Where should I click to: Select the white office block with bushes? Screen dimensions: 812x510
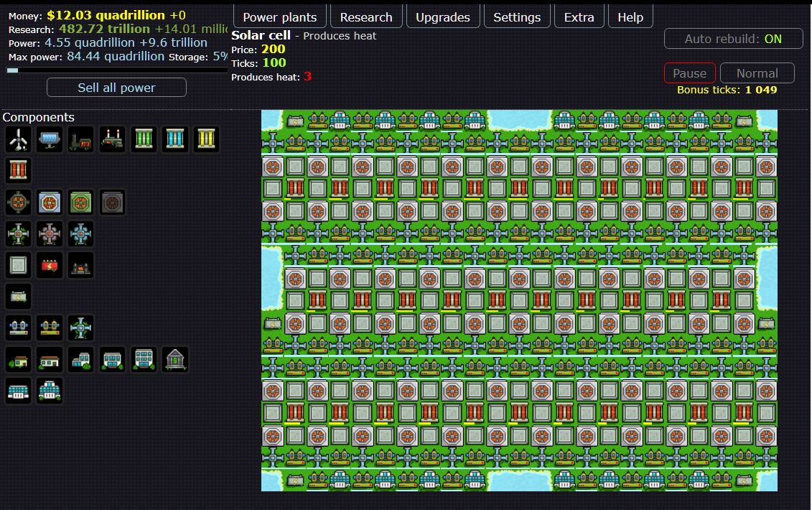pos(113,360)
